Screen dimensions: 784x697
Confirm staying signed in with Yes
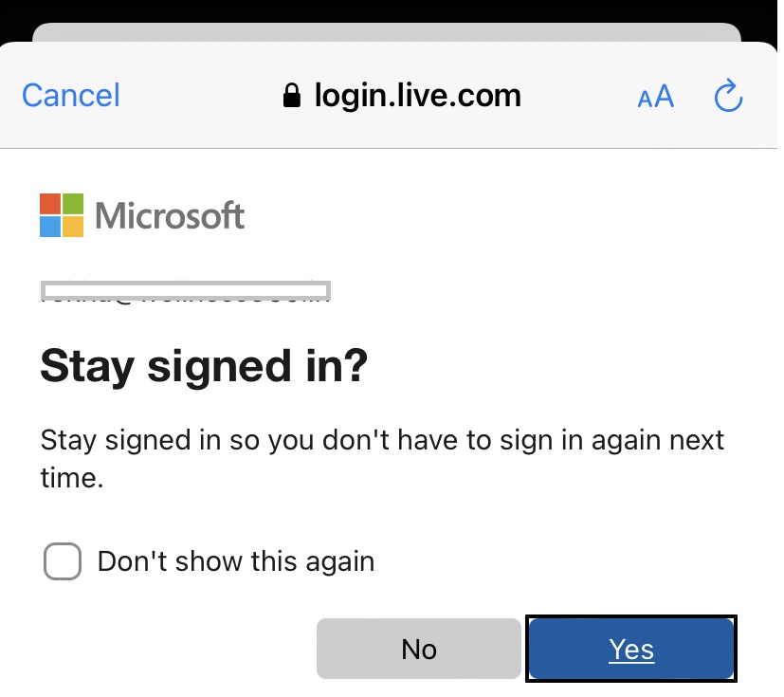point(631,649)
